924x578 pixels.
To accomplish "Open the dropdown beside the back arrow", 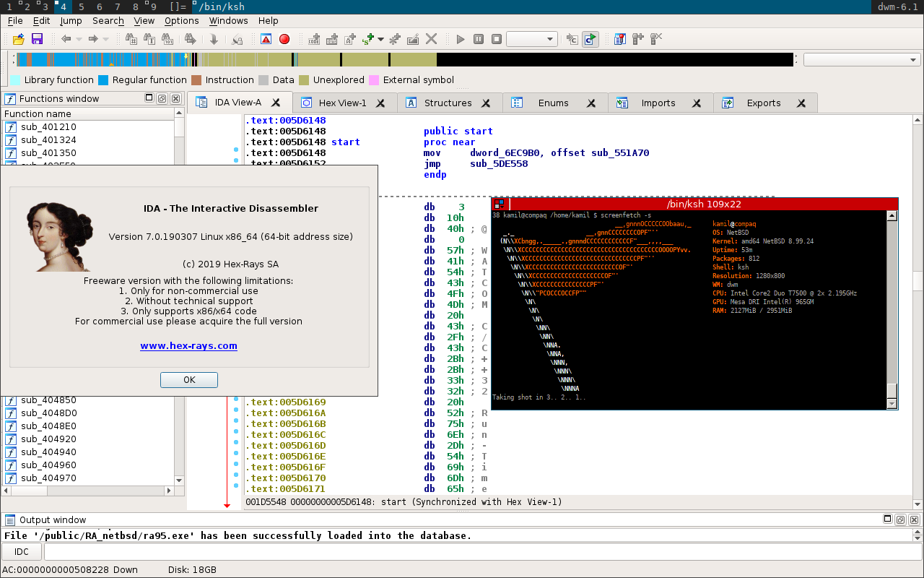I will pos(78,39).
